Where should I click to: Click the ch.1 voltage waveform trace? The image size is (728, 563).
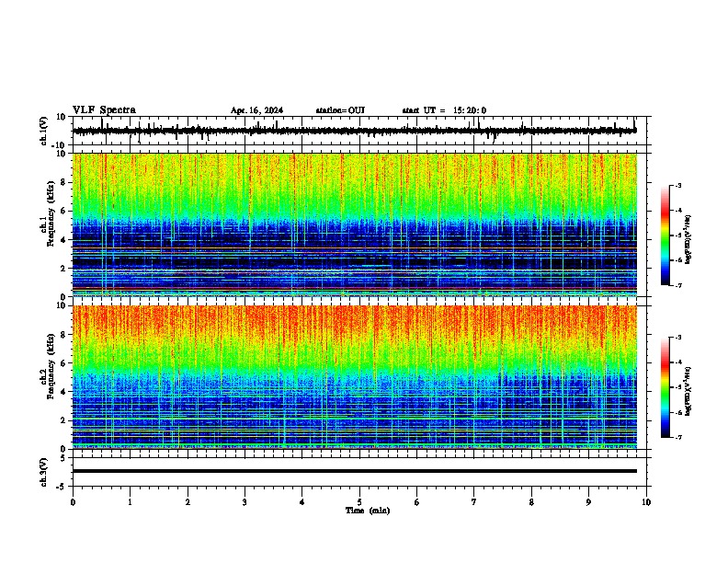354,131
